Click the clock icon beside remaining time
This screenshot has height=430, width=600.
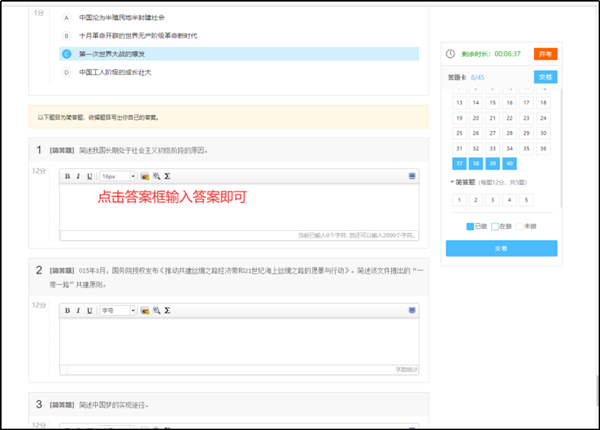pos(450,54)
